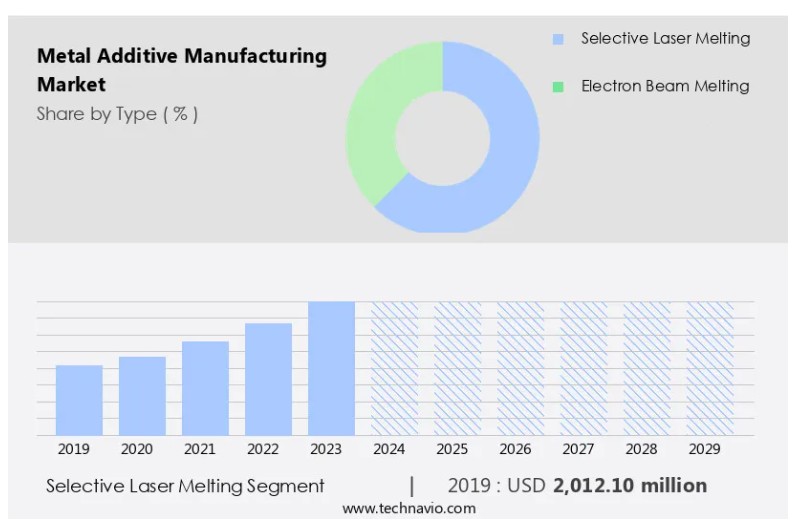Click the 2028 x-axis year label
Viewport: 796px width, 529px height.
[641, 450]
